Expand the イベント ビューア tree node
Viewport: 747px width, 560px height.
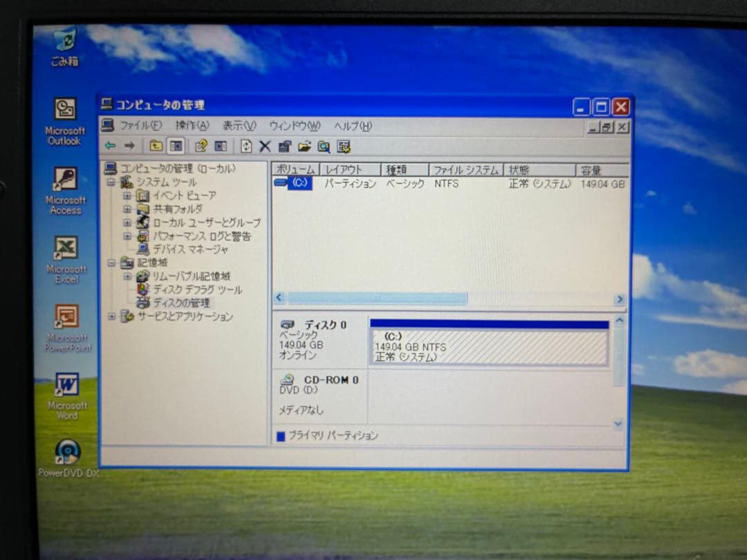tap(127, 196)
